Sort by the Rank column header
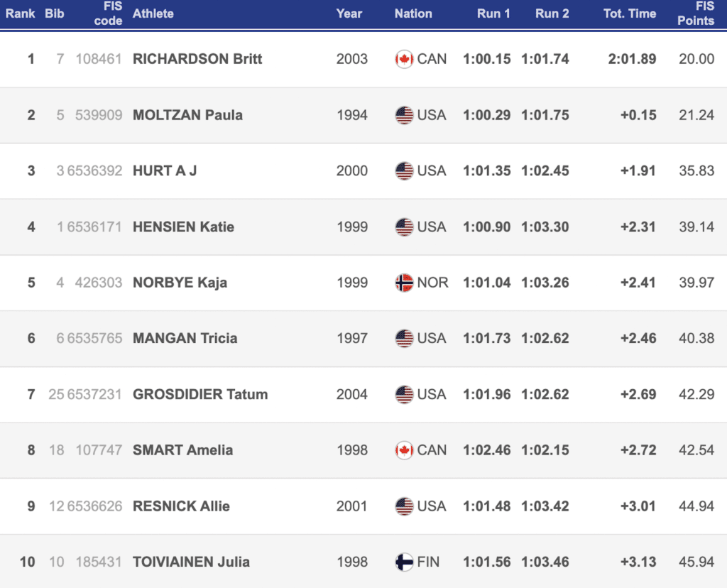Image resolution: width=727 pixels, height=588 pixels. pos(21,13)
